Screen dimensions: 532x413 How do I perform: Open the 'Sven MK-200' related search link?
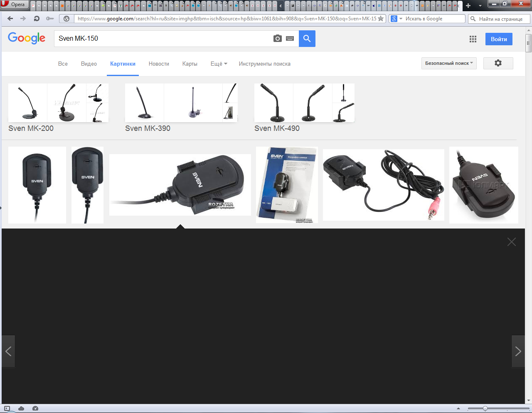click(x=31, y=128)
